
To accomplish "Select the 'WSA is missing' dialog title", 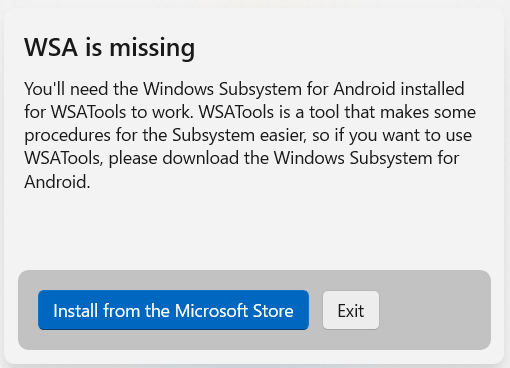I will (x=109, y=48).
